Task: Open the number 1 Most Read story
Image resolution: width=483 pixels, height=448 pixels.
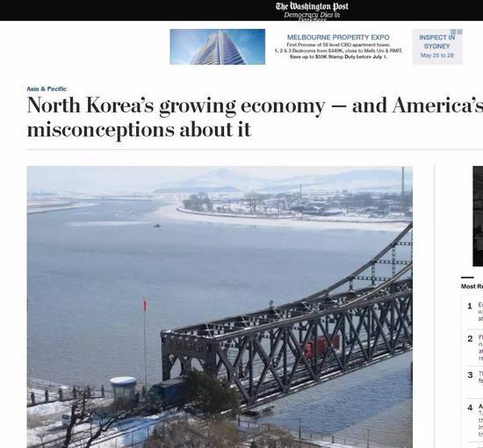Action: point(474,312)
